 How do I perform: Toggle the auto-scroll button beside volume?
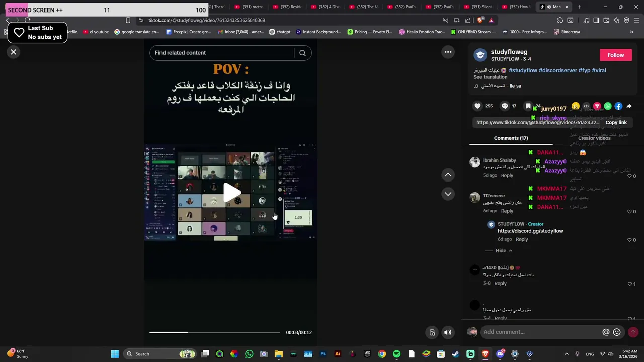tap(432, 332)
